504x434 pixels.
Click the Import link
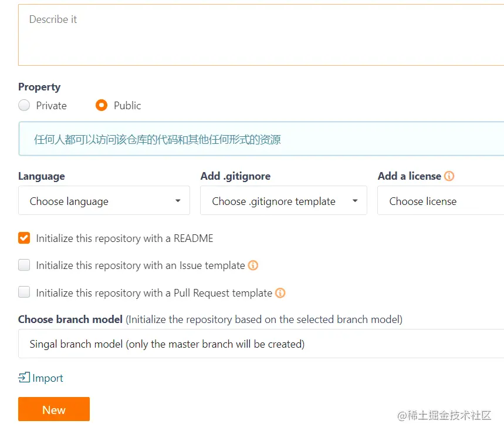pos(48,378)
